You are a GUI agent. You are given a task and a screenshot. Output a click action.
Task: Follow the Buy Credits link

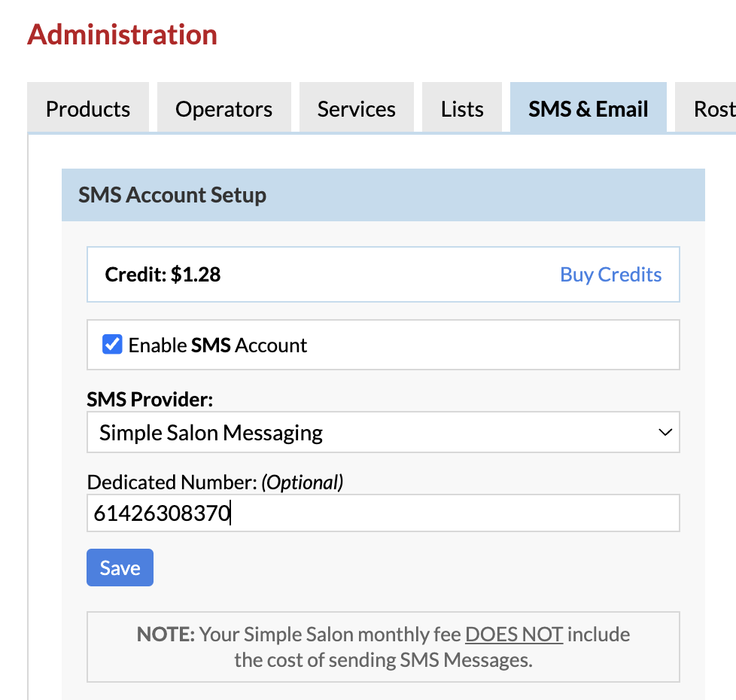pos(610,275)
